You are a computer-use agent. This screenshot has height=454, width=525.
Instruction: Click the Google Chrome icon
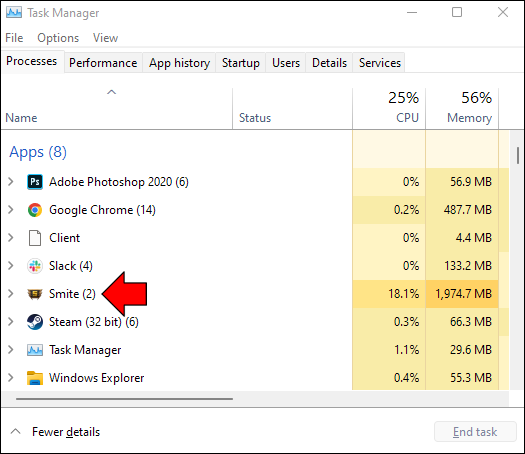(x=35, y=210)
